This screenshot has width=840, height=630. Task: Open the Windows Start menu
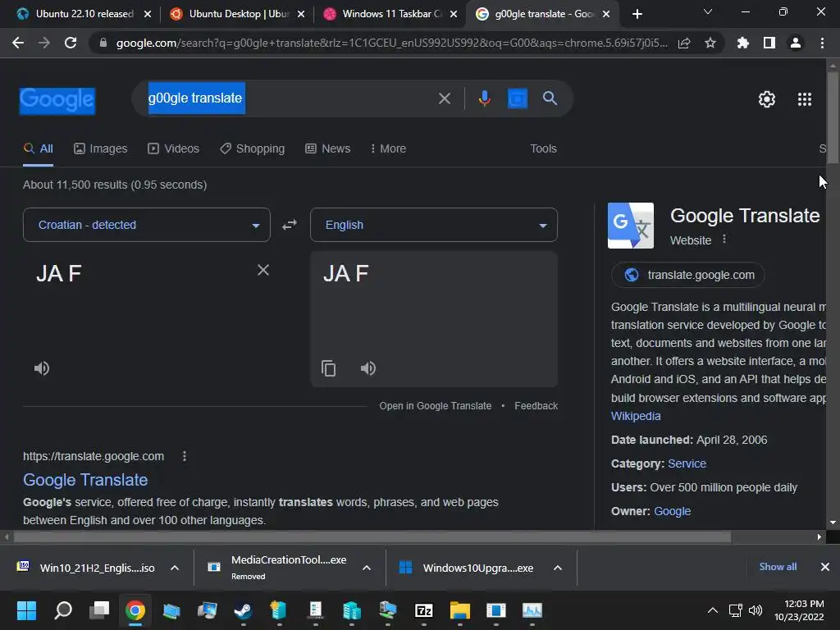click(26, 610)
